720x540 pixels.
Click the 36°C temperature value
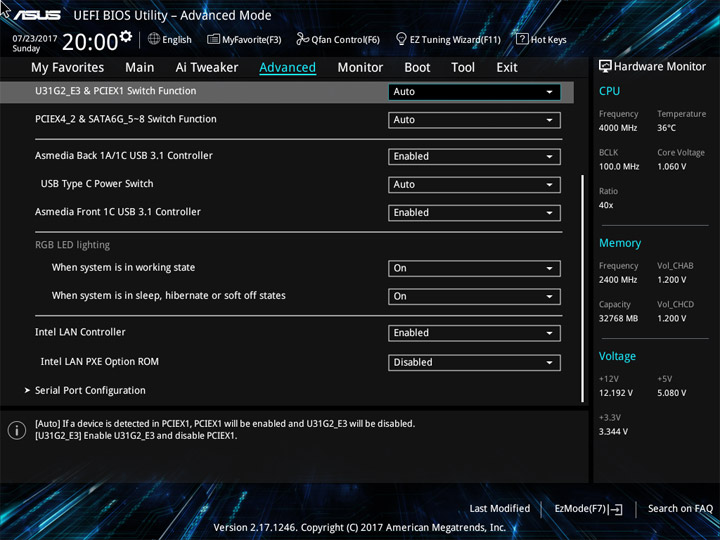coord(666,128)
